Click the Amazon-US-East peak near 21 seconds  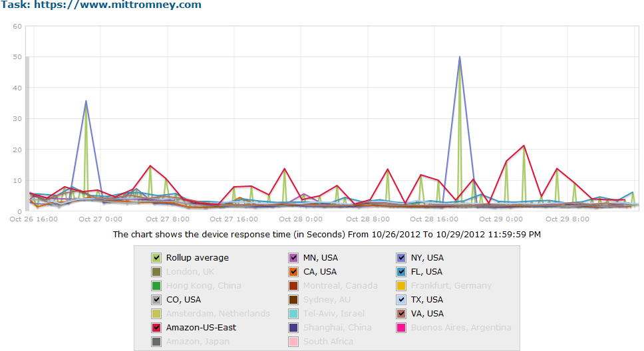pyautogui.click(x=524, y=146)
